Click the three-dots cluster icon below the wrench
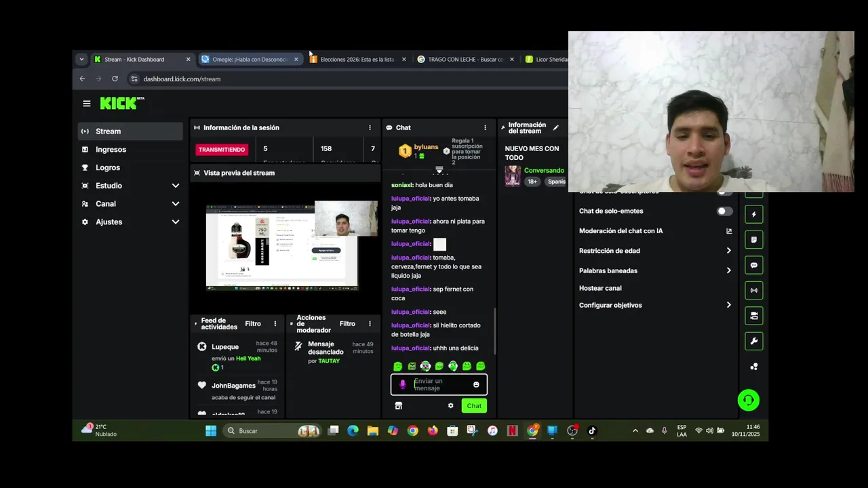Viewport: 868px width, 488px height. (753, 367)
